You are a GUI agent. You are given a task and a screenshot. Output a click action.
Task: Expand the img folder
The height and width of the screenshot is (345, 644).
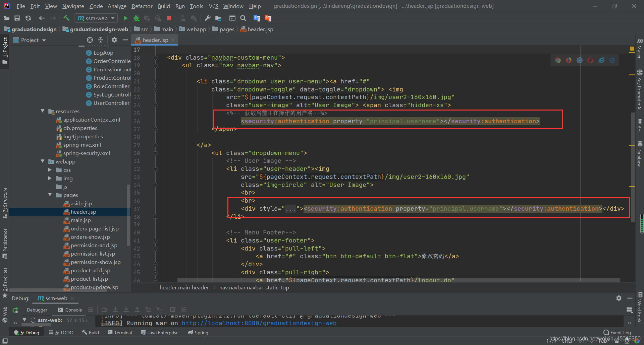(x=50, y=178)
